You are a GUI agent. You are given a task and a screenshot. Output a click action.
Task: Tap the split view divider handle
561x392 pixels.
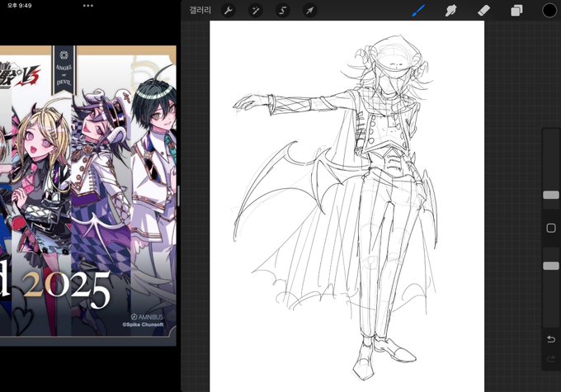coord(178,196)
